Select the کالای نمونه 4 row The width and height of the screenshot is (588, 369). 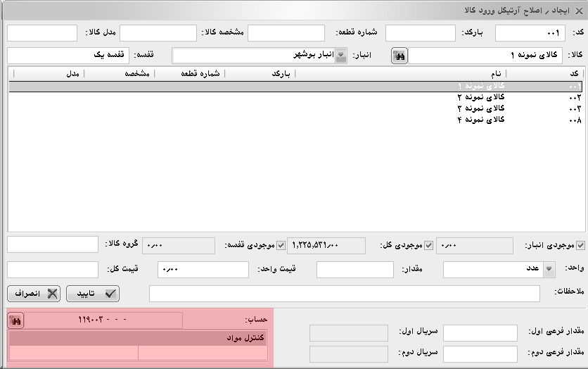pos(478,120)
